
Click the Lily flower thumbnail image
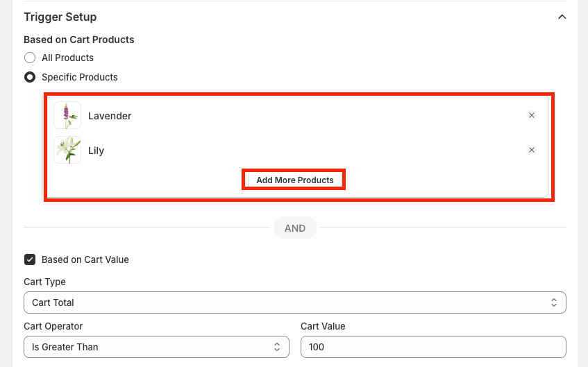(67, 150)
